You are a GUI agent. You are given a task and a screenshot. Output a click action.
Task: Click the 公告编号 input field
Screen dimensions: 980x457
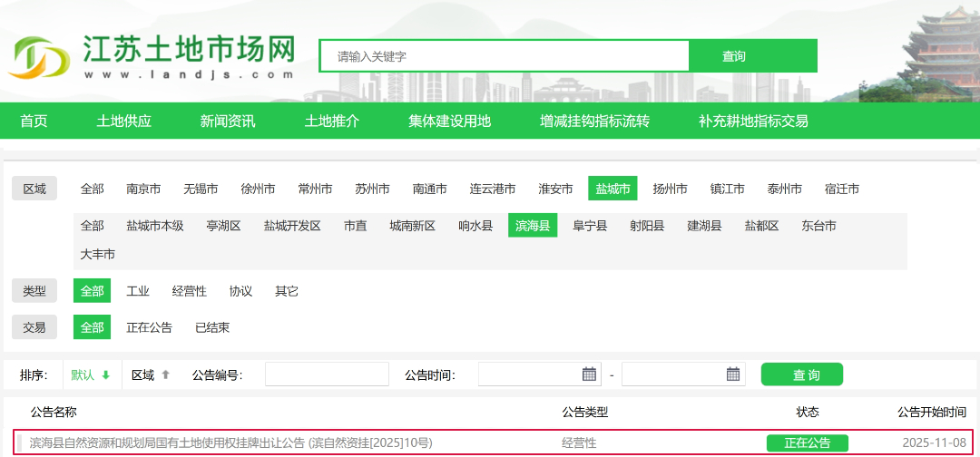[x=327, y=374]
